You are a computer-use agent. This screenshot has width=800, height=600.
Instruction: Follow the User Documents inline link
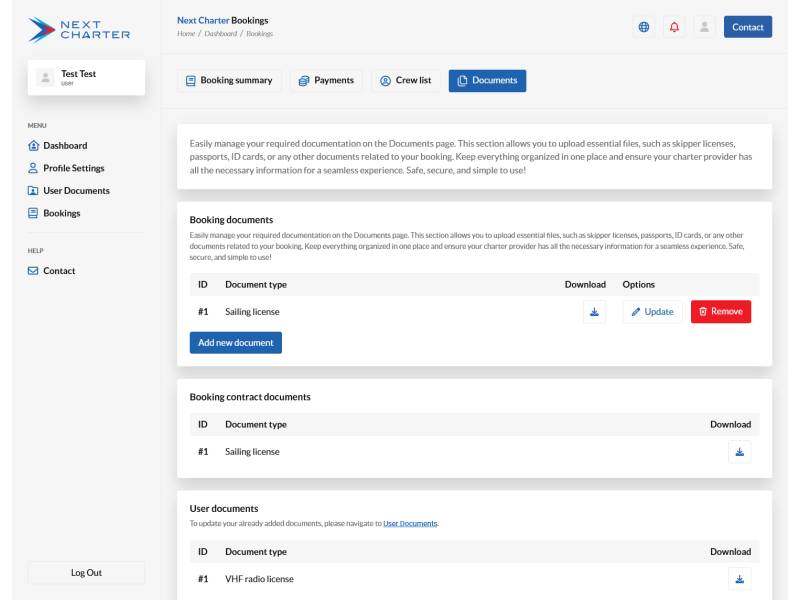410,523
